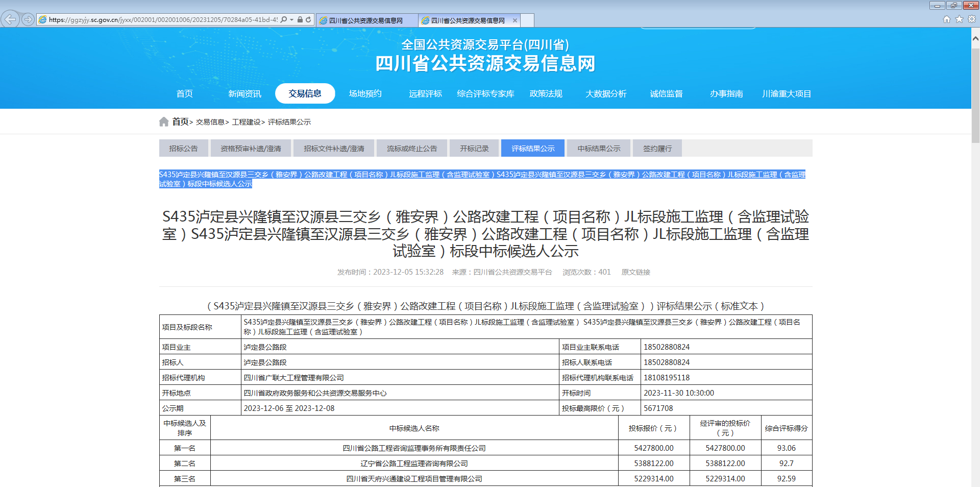Click 开标时间 value 2023-11-30 10:30:00
Image resolution: width=980 pixels, height=487 pixels.
[679, 393]
